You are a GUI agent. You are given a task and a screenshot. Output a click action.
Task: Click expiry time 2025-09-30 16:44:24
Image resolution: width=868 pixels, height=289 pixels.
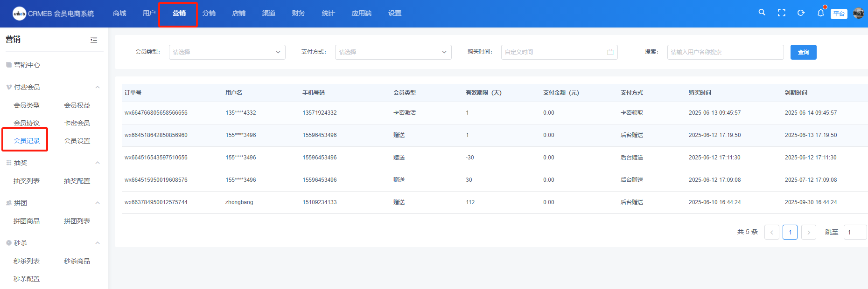click(811, 202)
